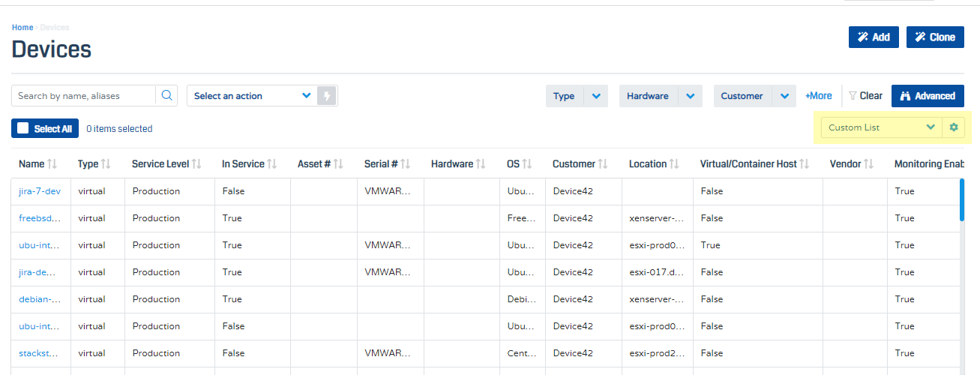
Task: Click the lightning bolt run-action icon
Action: click(326, 96)
